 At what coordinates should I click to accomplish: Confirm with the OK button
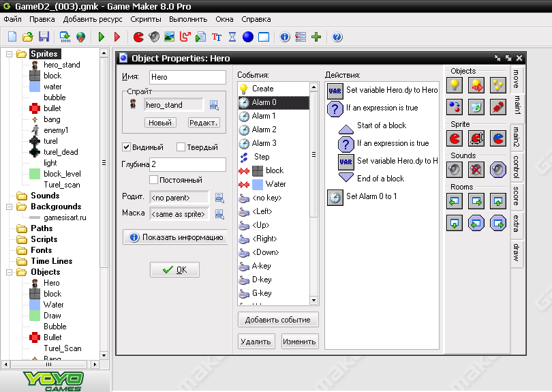(174, 270)
